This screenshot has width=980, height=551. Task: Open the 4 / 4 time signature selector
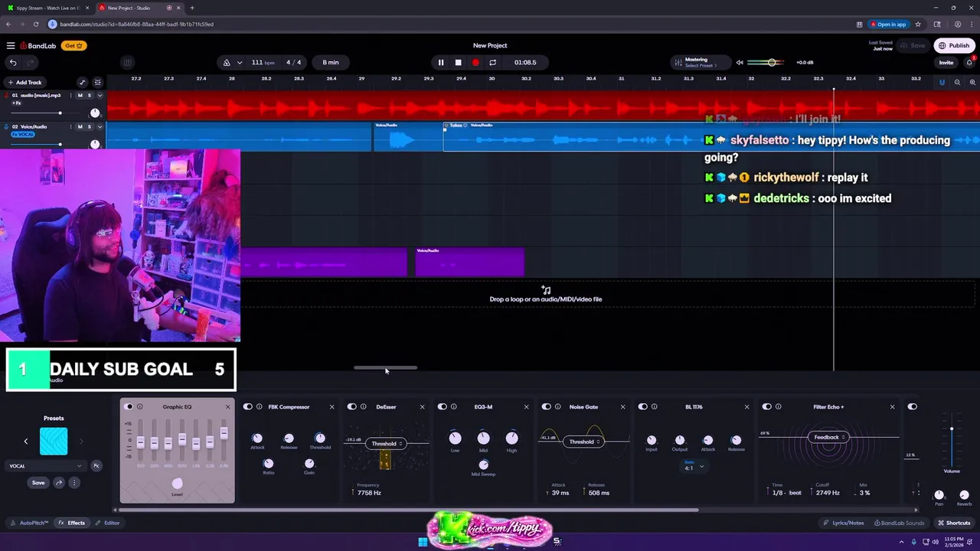pyautogui.click(x=293, y=63)
